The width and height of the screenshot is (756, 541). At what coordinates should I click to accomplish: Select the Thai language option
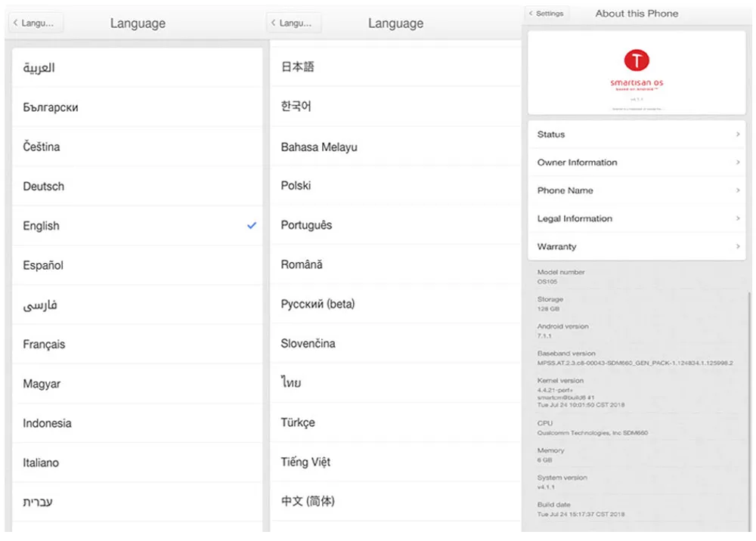pos(395,383)
